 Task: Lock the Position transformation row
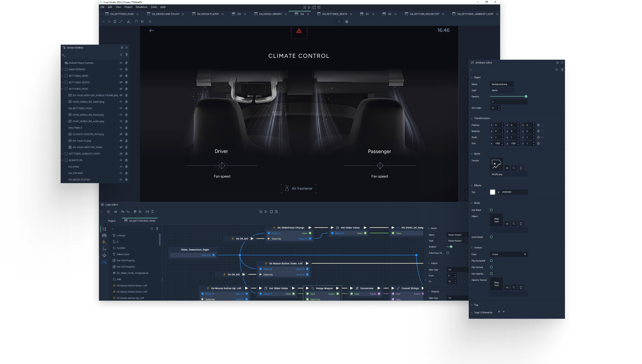point(538,125)
